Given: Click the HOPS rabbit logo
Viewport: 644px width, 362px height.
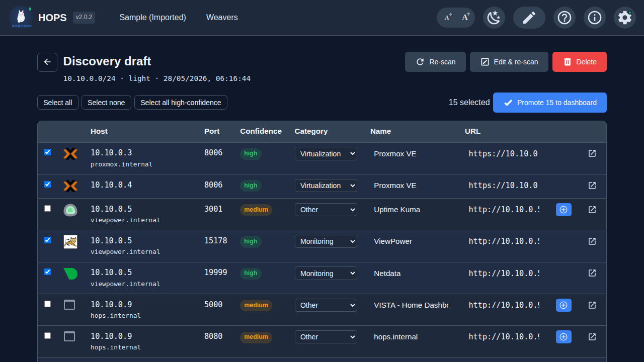Looking at the screenshot, I should [x=21, y=17].
